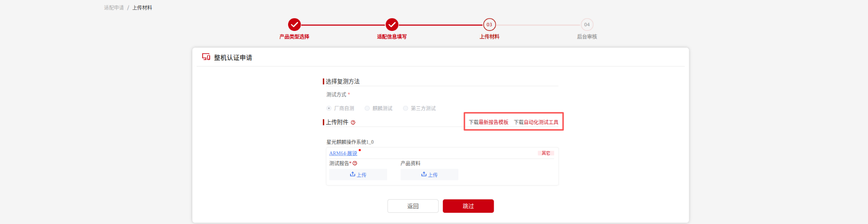Click help icon next to 上传附件
This screenshot has width=868, height=224.
coord(353,122)
